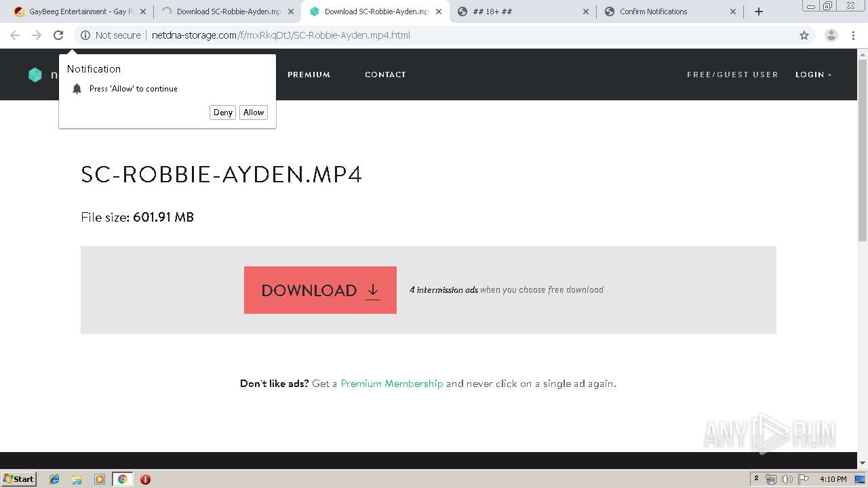This screenshot has height=488, width=868.
Task: Switch to the GayBeeg Entertainment tab
Action: [x=75, y=12]
